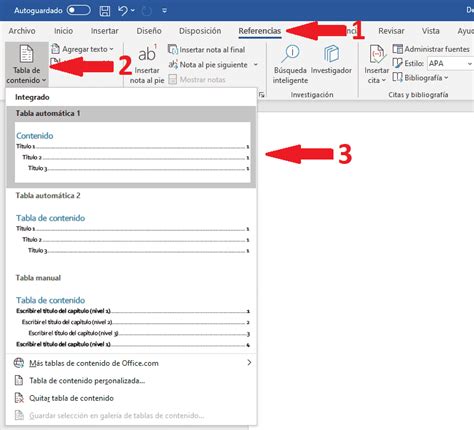Viewport: 474px width, 430px height.
Task: Switch to the Insertar tab
Action: pyautogui.click(x=104, y=31)
